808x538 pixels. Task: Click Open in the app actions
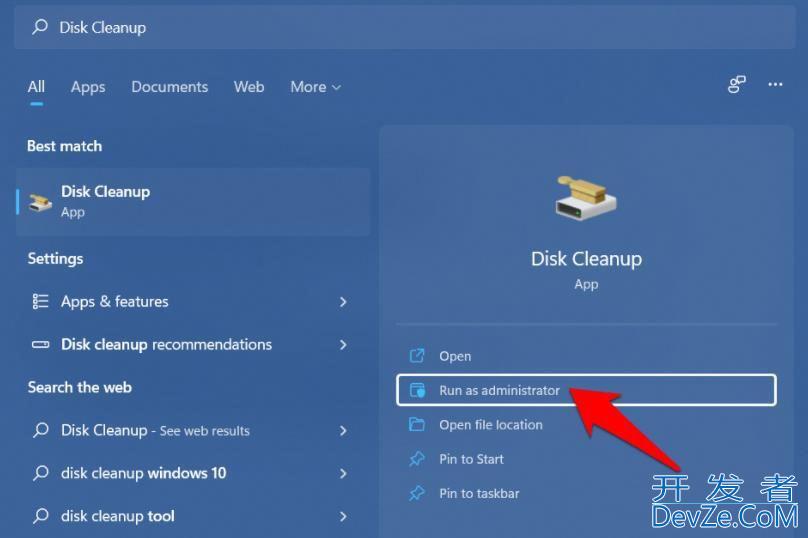(586, 356)
